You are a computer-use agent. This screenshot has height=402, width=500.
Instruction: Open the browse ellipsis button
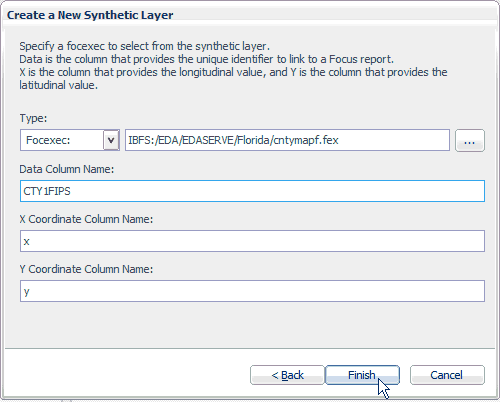coord(470,140)
